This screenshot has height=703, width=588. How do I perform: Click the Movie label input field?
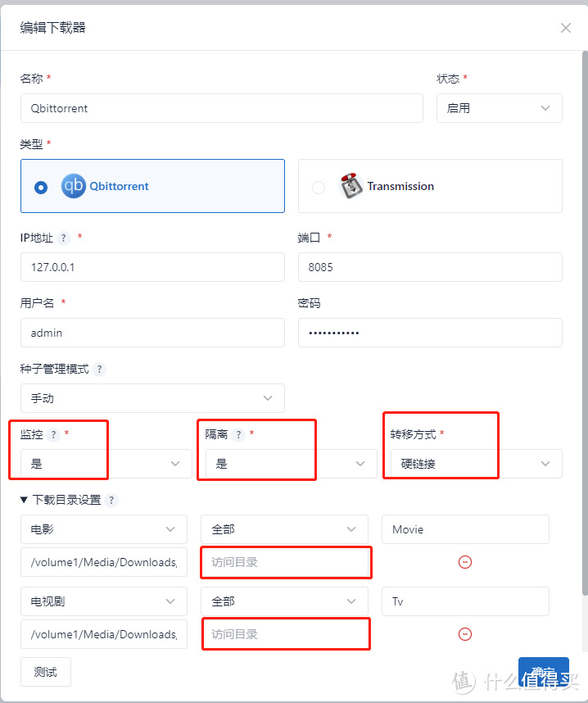coord(465,529)
